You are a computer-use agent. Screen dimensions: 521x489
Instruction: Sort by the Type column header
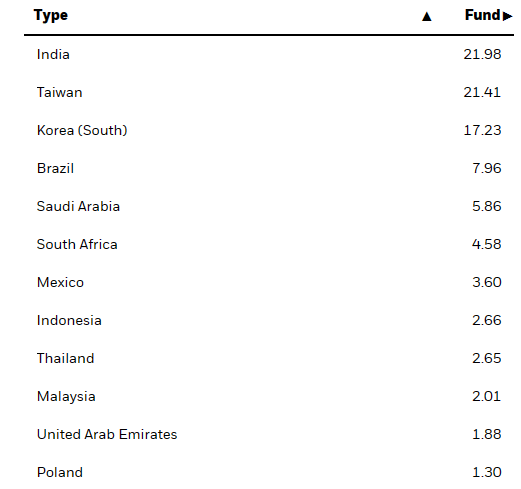tap(51, 16)
